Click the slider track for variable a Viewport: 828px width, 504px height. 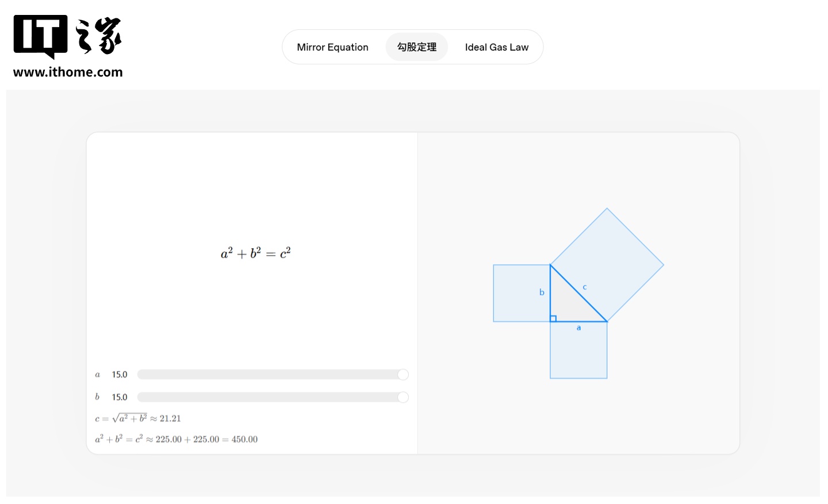tap(267, 375)
